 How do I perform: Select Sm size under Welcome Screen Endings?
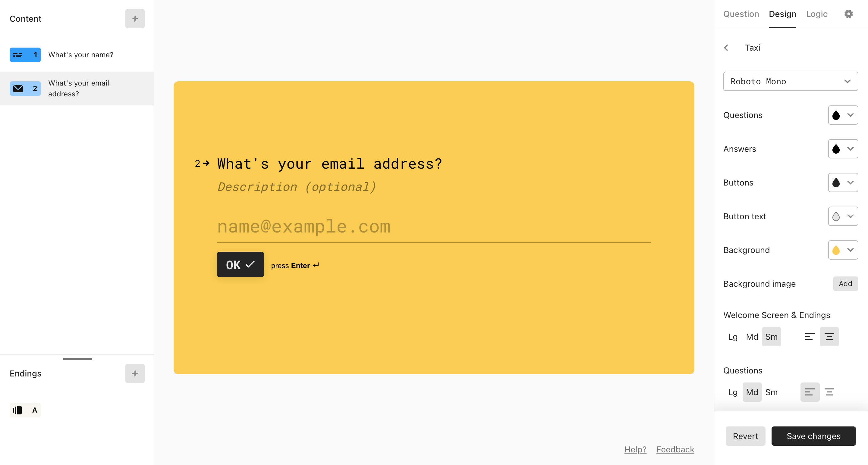[771, 337]
